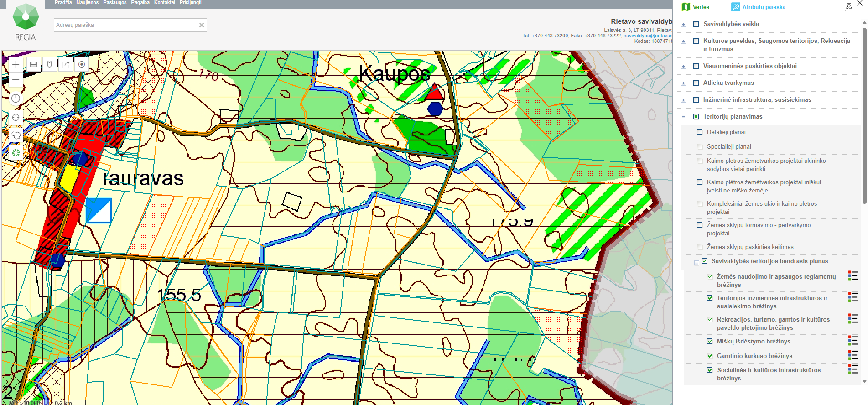
Task: Open the share/export map tool
Action: (x=66, y=65)
